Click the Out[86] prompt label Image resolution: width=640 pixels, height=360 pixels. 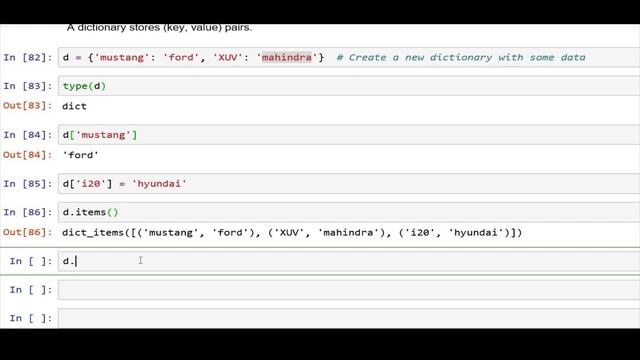(28, 232)
